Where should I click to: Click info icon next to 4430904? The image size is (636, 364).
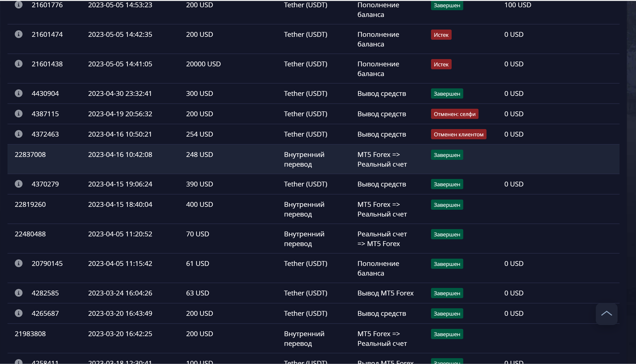coord(18,93)
